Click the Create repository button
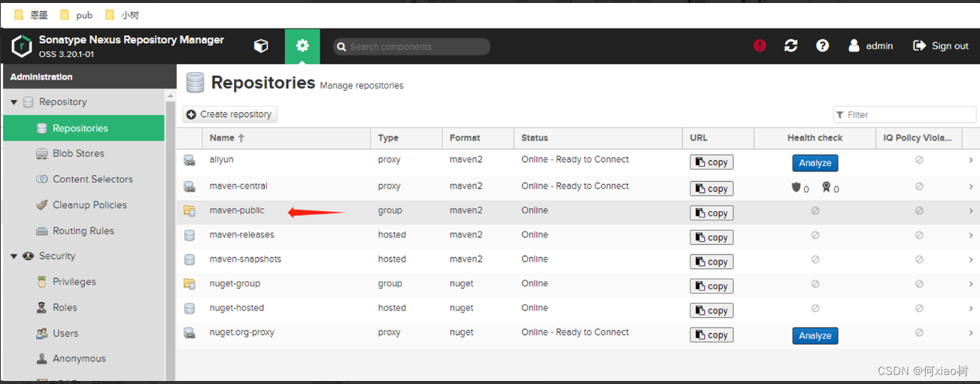 pos(230,114)
